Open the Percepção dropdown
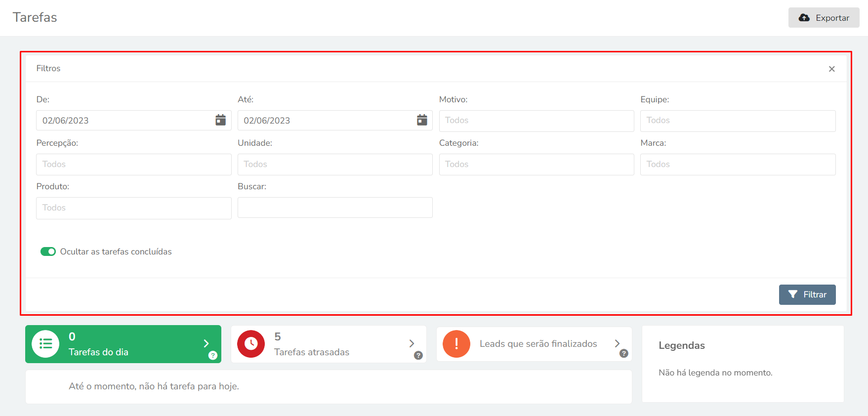 (x=134, y=164)
